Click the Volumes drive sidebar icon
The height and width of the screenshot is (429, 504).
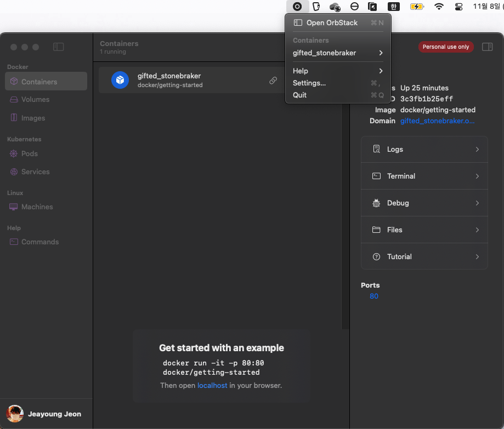(14, 100)
